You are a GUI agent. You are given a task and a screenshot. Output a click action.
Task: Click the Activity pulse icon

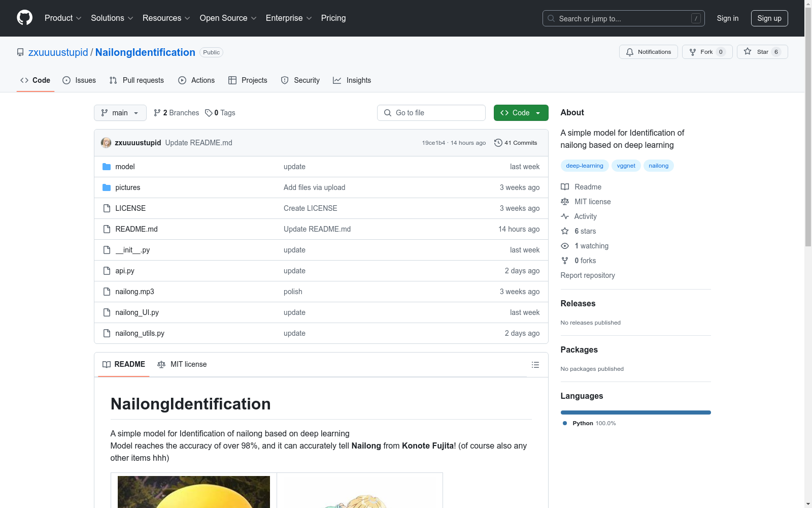coord(565,216)
